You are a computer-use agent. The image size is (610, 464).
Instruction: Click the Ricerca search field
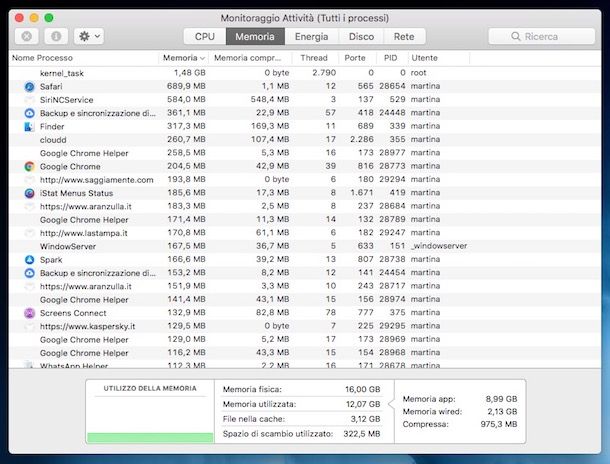[x=542, y=36]
